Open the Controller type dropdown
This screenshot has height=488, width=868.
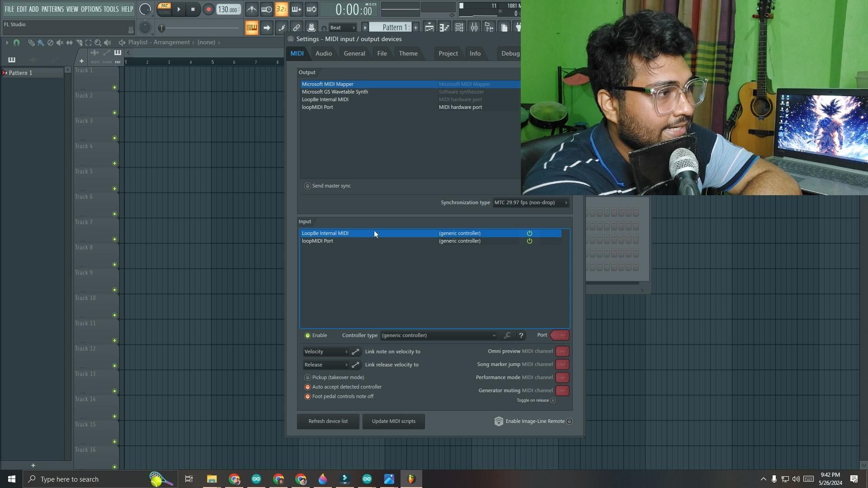pyautogui.click(x=438, y=336)
